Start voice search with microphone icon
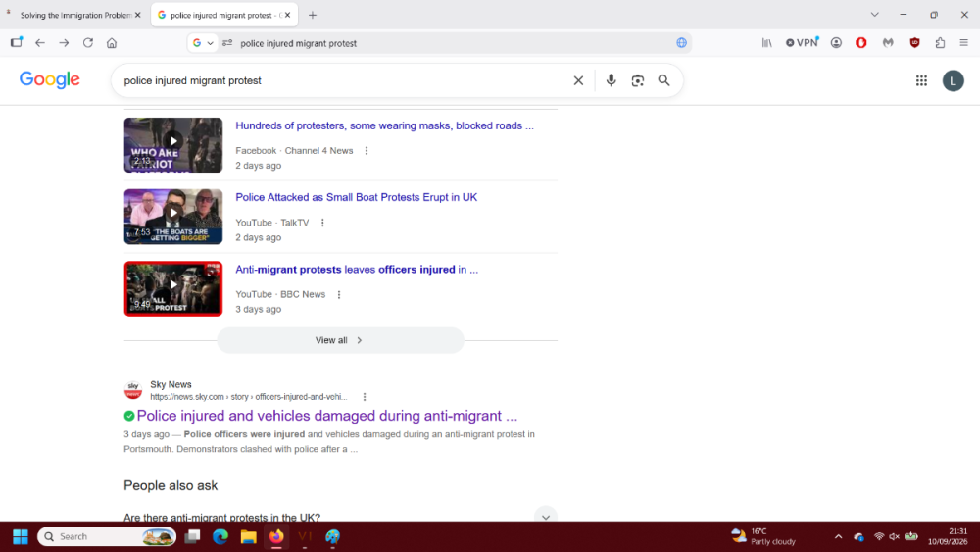The height and width of the screenshot is (552, 980). pos(611,80)
